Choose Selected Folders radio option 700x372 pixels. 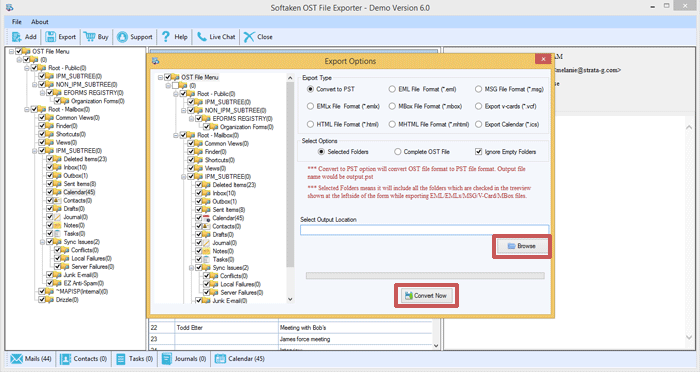321,152
